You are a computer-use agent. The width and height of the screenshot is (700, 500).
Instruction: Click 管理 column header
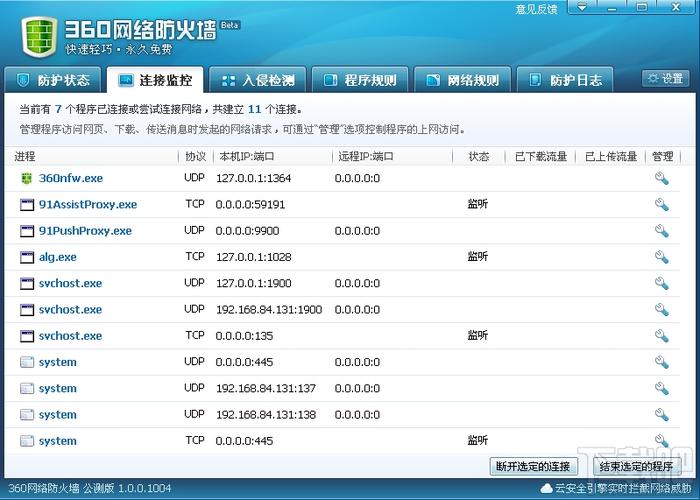pos(662,156)
